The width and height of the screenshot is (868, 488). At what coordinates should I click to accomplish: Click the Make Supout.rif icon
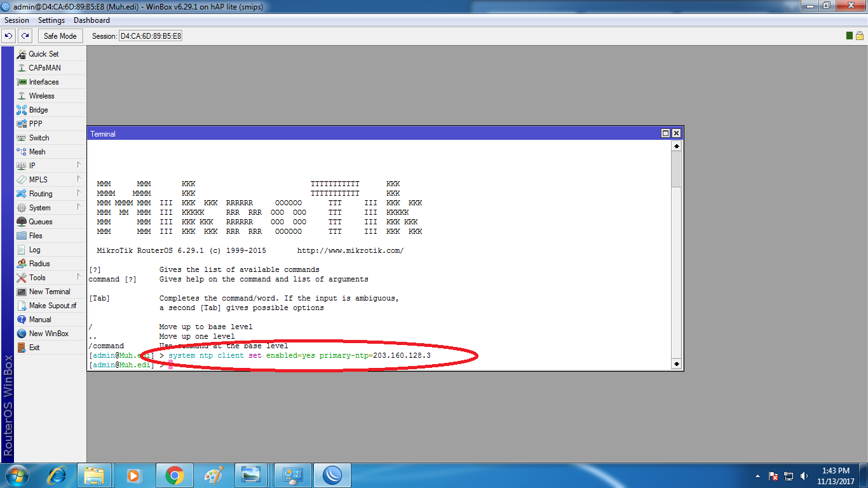22,306
